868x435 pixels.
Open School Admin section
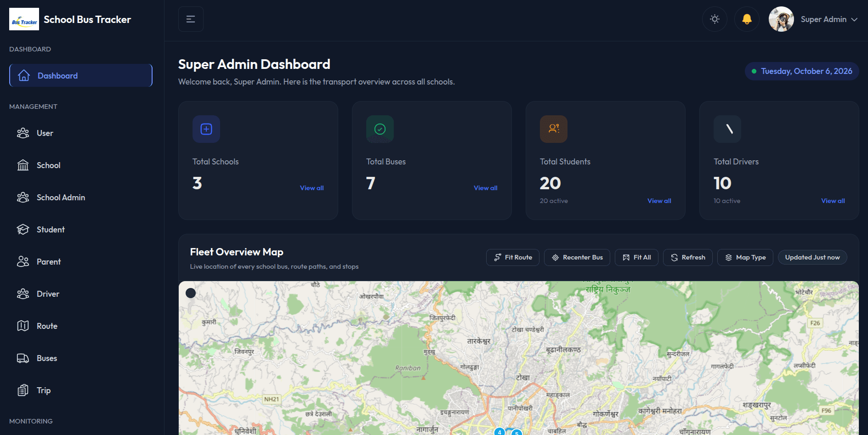tap(81, 198)
